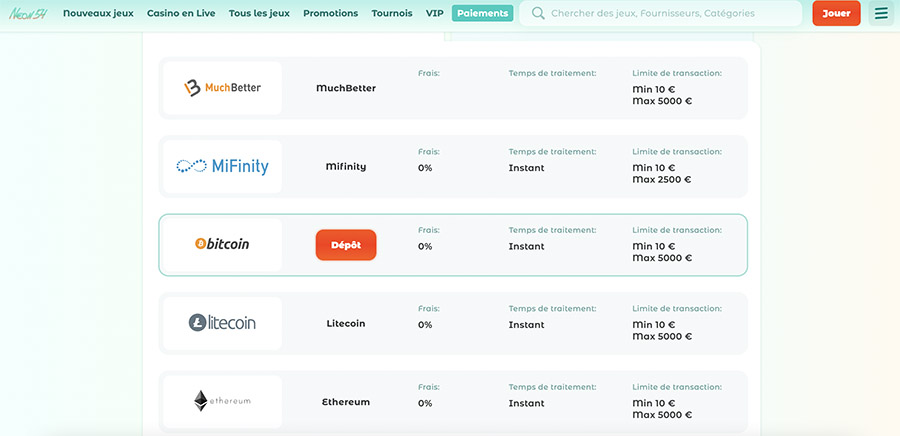This screenshot has width=900, height=436.
Task: Click bitcoin's 0% fee value
Action: coord(425,247)
